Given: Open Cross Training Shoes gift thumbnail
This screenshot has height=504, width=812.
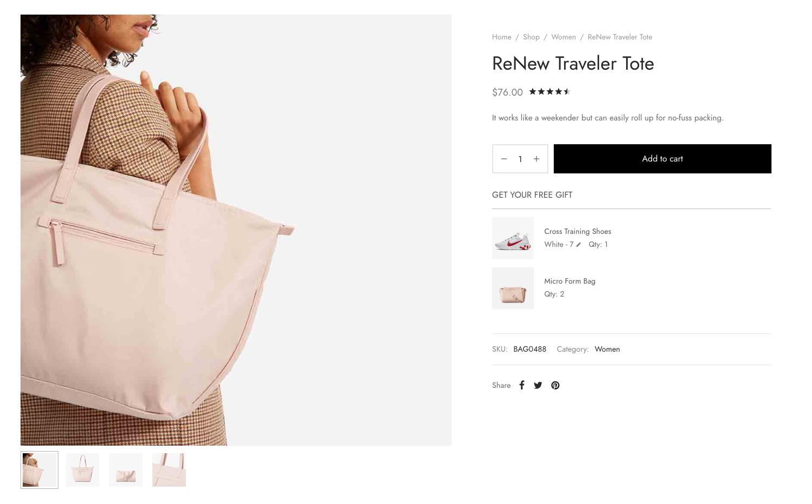Looking at the screenshot, I should [513, 238].
